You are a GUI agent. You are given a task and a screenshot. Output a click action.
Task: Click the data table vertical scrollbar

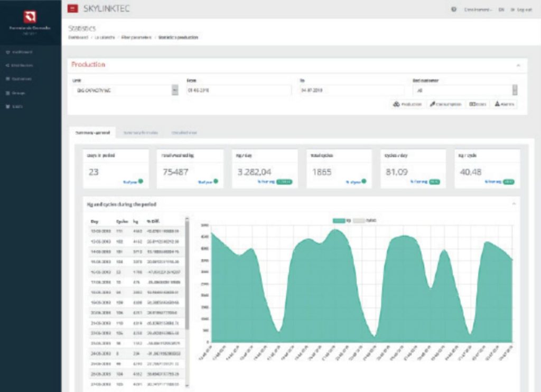[x=187, y=275]
